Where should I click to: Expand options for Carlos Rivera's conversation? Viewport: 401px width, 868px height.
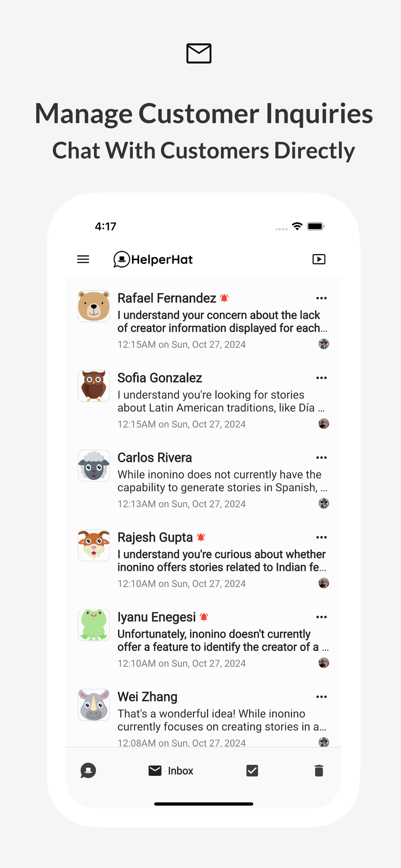(322, 457)
